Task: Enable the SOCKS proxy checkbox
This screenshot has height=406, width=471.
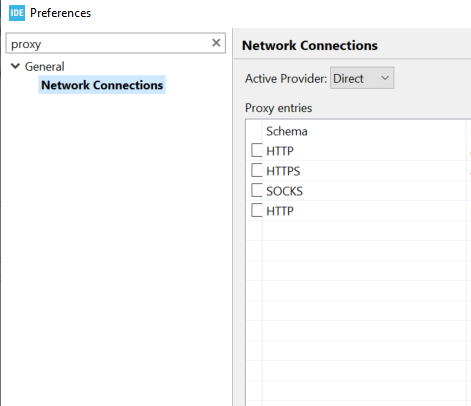Action: coord(257,190)
